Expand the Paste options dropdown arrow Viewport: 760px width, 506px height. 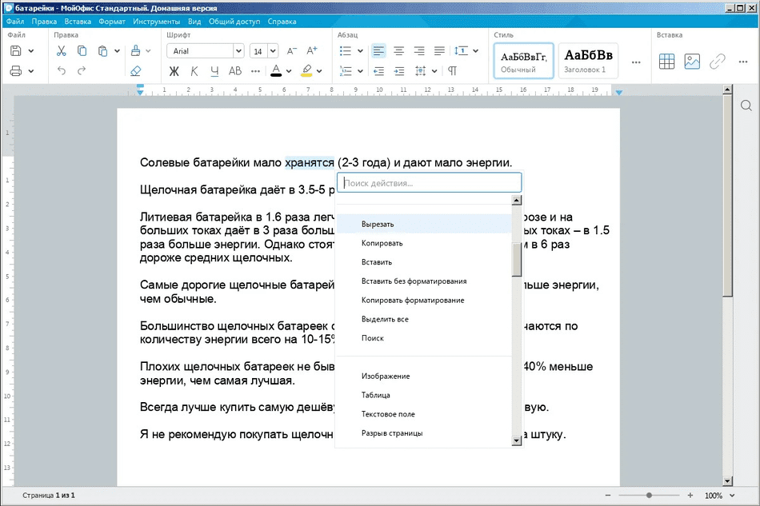pos(117,51)
